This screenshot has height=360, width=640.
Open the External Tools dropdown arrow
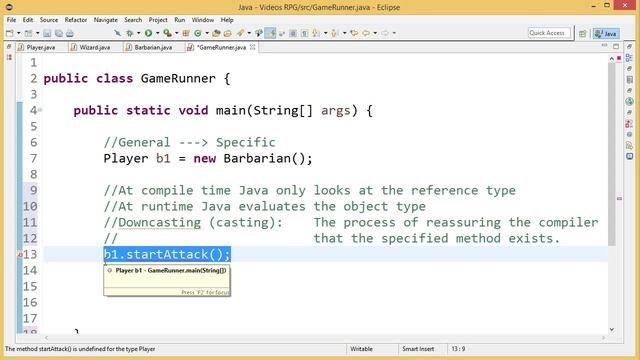tap(177, 33)
